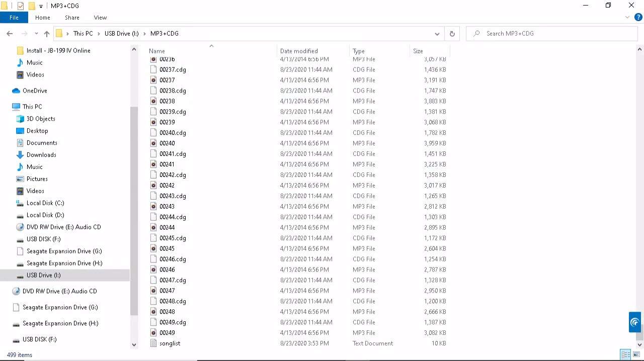Select MP3 file 00244
This screenshot has height=361, width=644.
click(167, 228)
